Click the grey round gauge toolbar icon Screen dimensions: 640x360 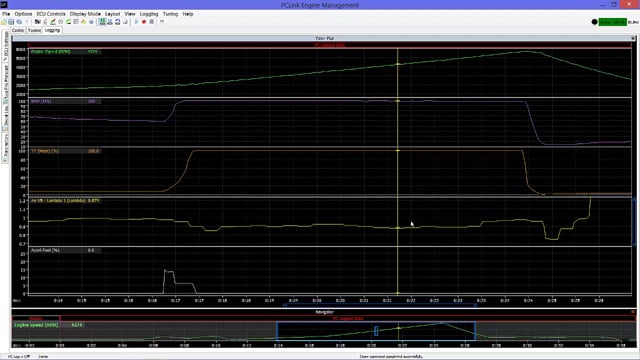[60, 22]
